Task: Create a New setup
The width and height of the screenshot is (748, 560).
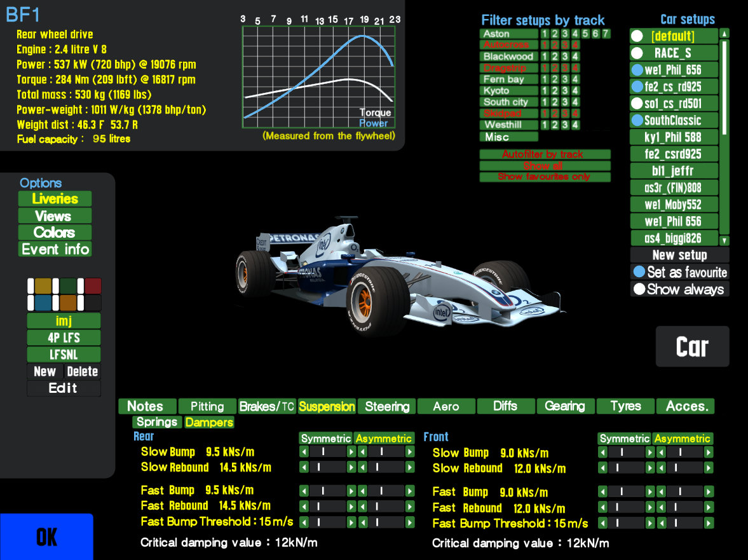Action: (680, 255)
